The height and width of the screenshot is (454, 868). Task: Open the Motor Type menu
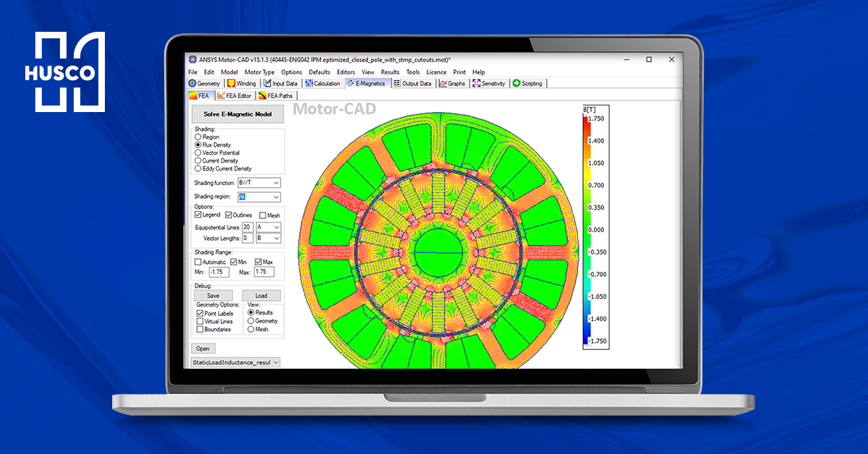point(258,72)
